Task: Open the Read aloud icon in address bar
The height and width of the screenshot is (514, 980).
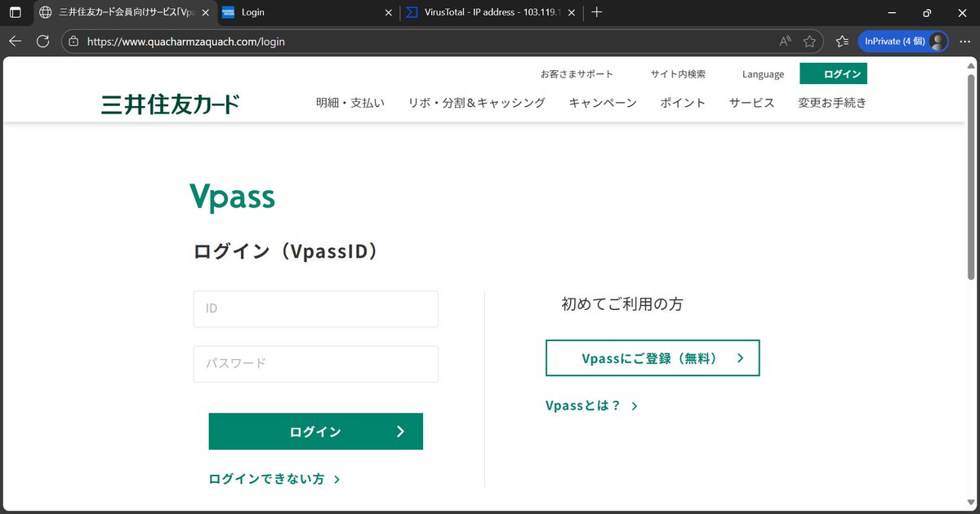Action: click(785, 41)
